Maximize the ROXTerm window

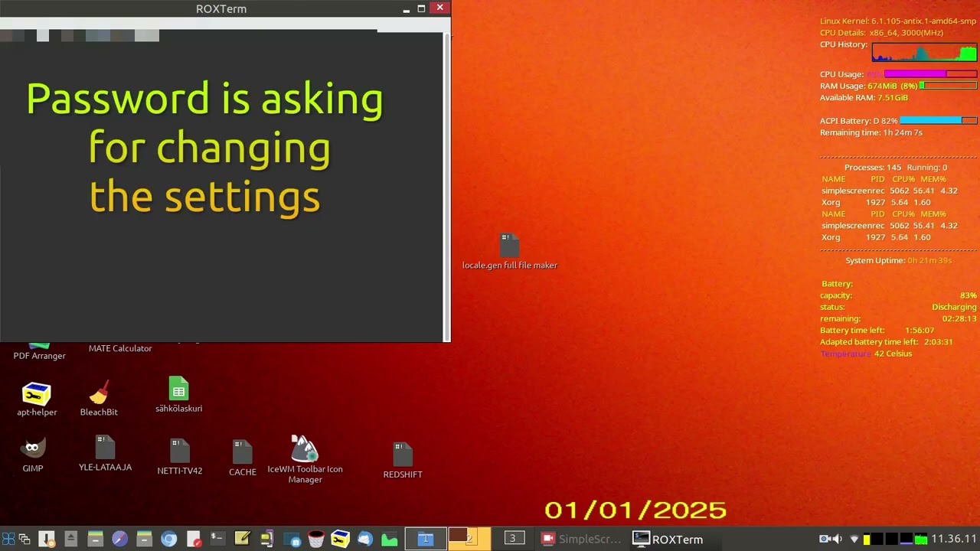pyautogui.click(x=421, y=8)
